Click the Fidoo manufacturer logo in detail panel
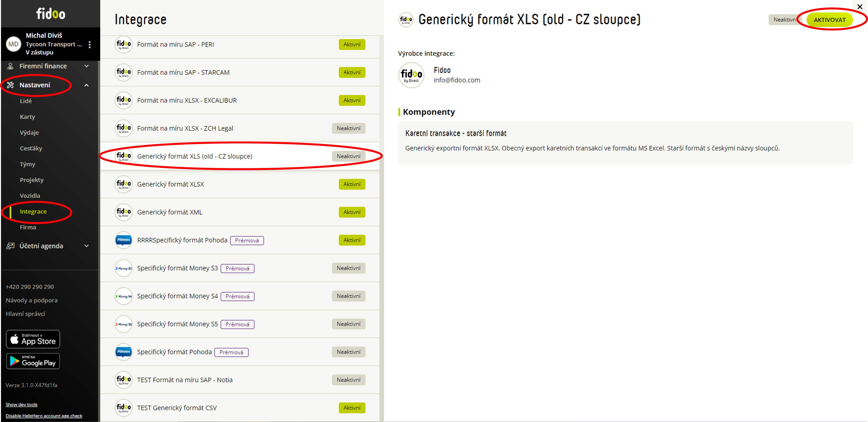 pyautogui.click(x=411, y=75)
